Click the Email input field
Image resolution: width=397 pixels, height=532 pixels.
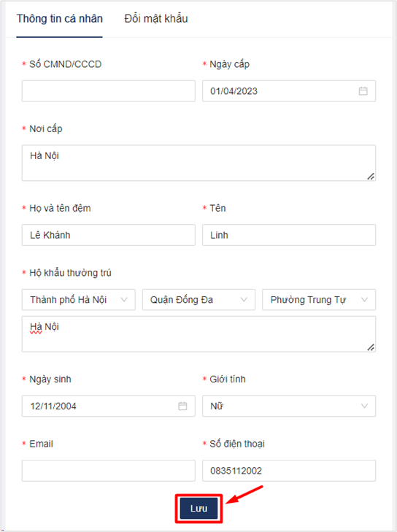(109, 471)
